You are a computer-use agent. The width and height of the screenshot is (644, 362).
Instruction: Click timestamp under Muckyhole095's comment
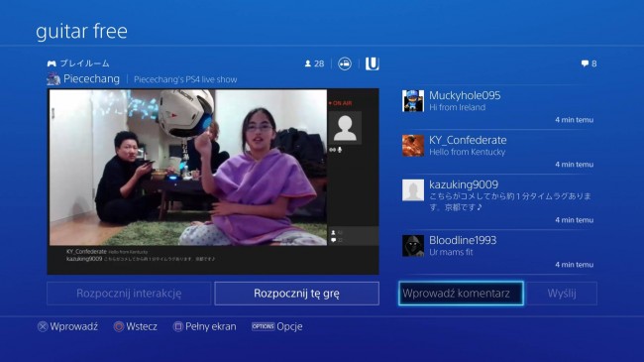click(575, 120)
